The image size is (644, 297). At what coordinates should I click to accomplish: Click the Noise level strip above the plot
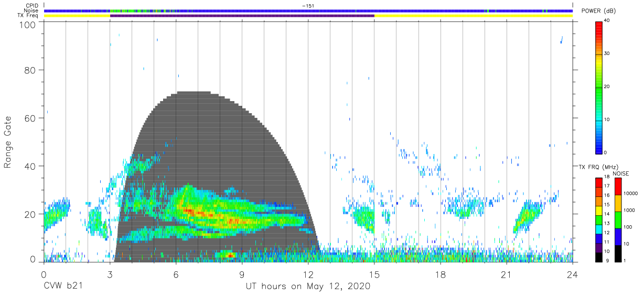[x=308, y=10]
